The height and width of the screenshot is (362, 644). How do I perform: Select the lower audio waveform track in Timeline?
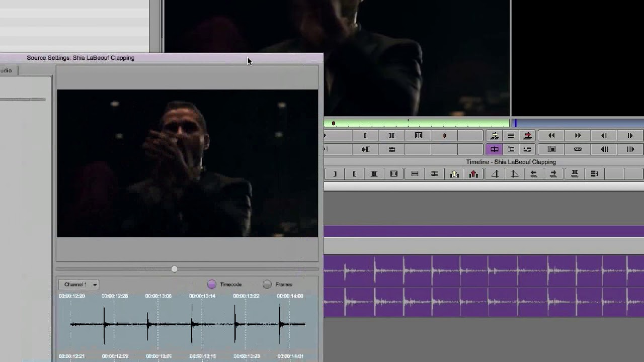tap(484, 302)
